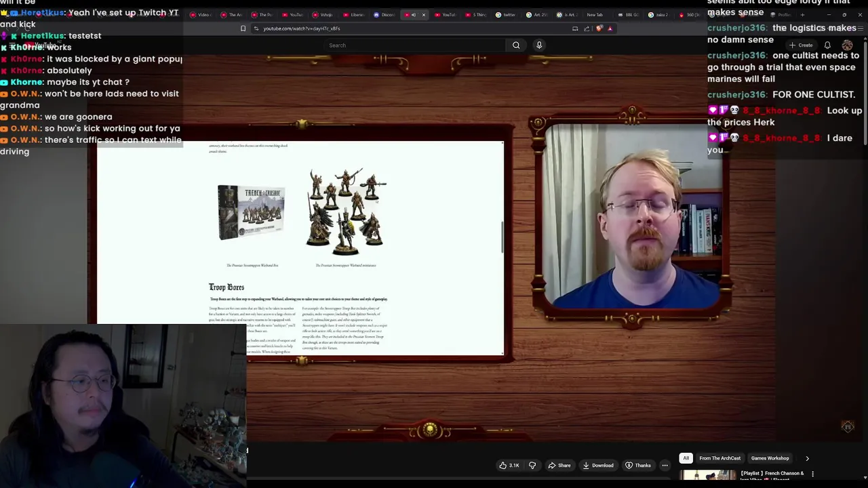Click the picture-in-picture icon in address bar
Viewport: 868px width, 488px height.
[575, 28]
